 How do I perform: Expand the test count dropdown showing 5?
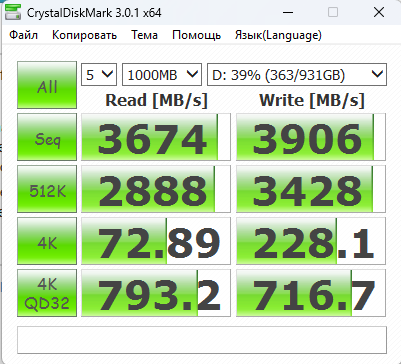pyautogui.click(x=99, y=74)
